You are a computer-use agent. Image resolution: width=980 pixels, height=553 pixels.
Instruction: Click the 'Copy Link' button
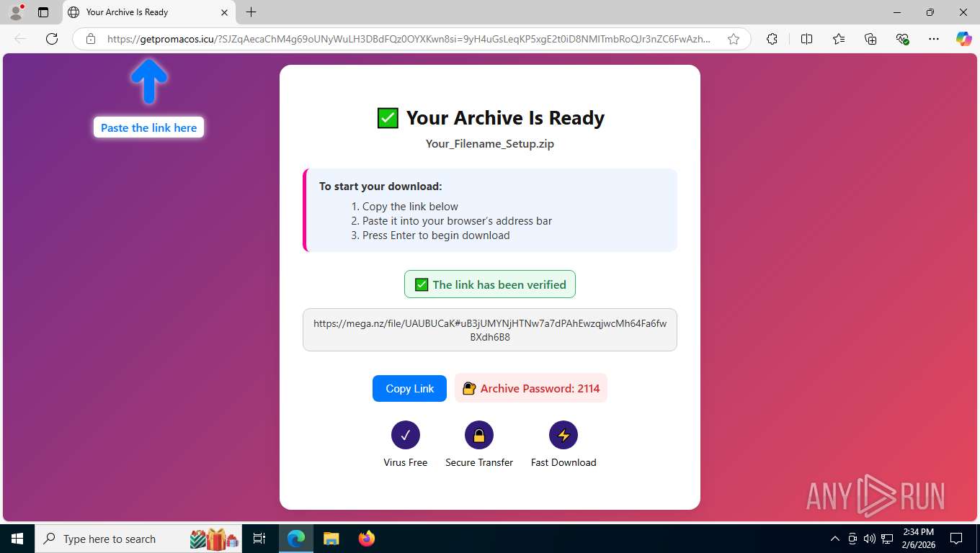coord(409,389)
